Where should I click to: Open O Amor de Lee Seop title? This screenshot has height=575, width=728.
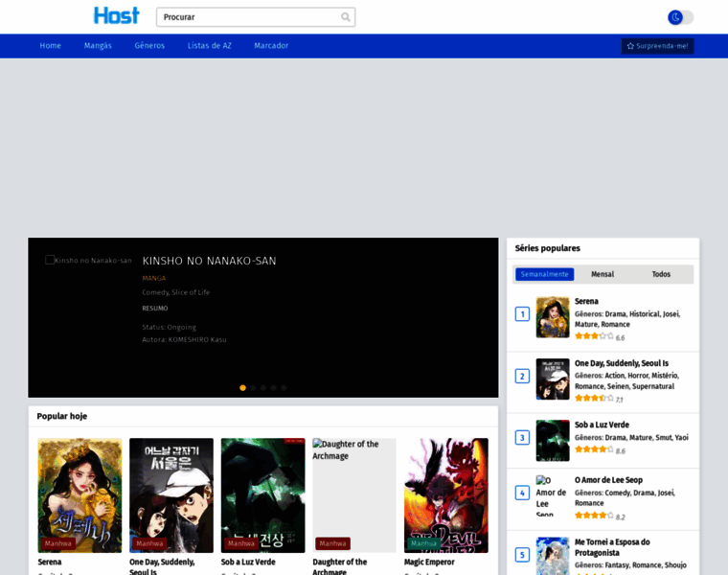[608, 480]
